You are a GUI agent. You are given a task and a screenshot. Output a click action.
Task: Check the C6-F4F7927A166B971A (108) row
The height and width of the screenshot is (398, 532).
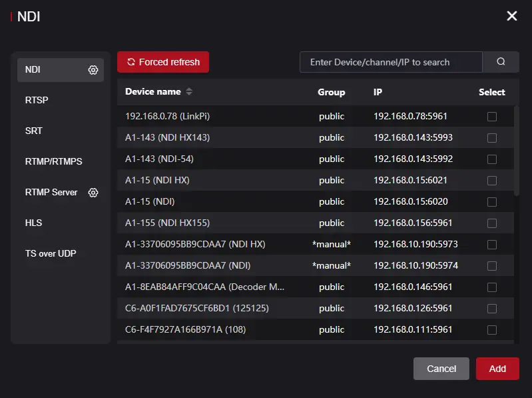tap(492, 330)
